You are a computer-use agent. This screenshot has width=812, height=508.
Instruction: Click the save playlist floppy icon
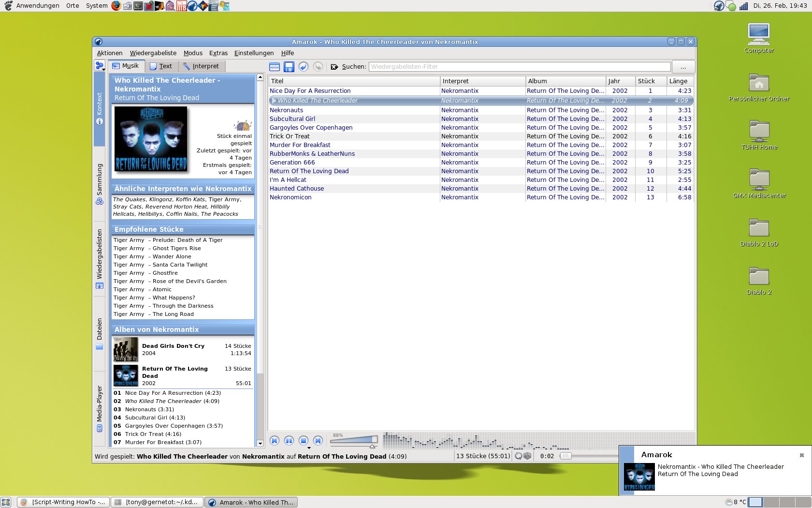coord(289,67)
